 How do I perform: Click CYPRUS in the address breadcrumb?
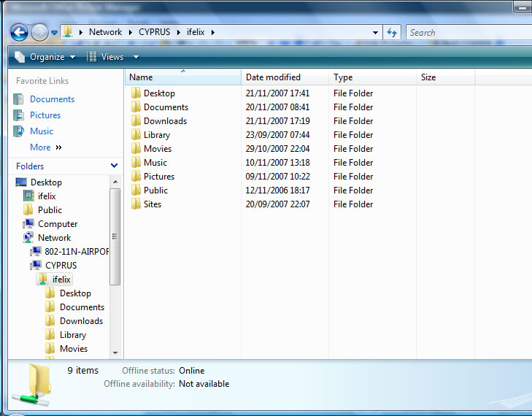(x=153, y=32)
